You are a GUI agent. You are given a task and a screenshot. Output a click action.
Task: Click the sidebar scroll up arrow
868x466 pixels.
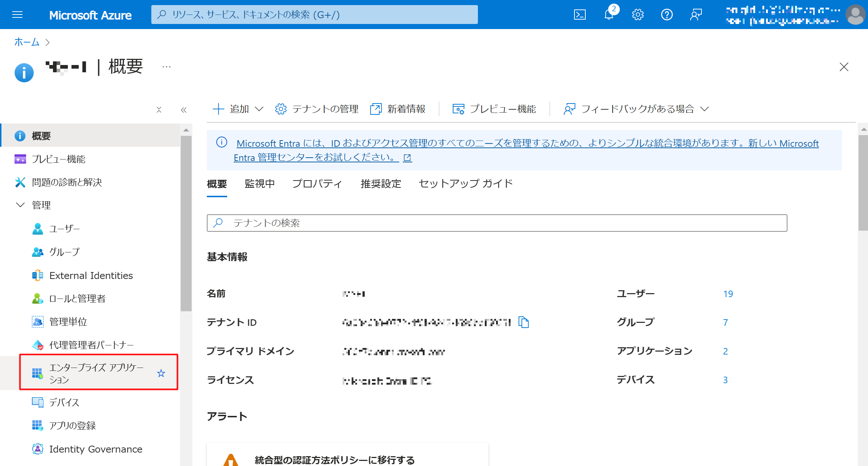[x=186, y=130]
